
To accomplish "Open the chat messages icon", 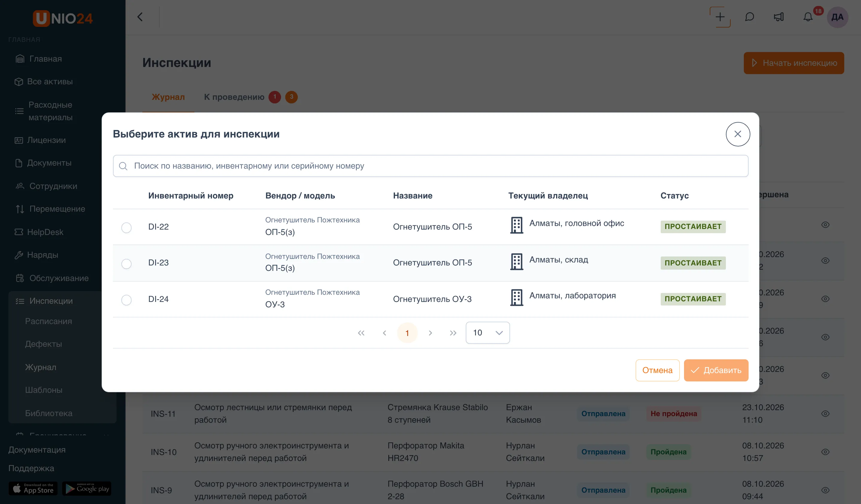I will click(749, 17).
